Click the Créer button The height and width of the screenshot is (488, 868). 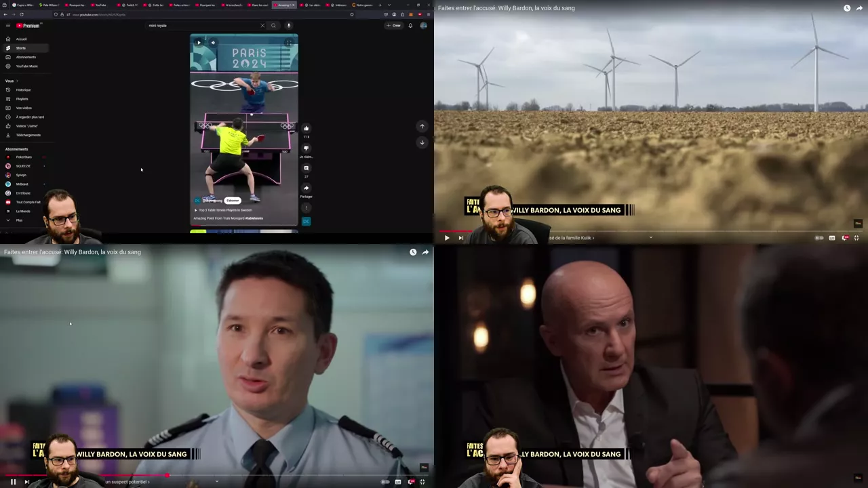click(394, 26)
